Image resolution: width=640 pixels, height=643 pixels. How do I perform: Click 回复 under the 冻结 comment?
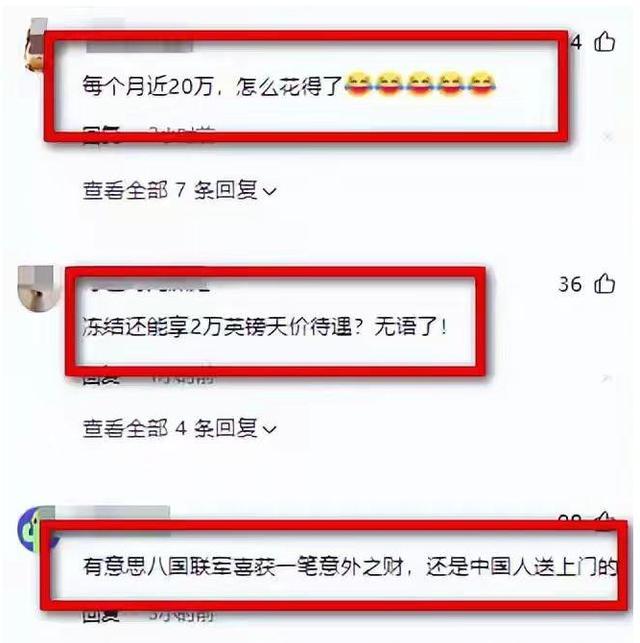[x=101, y=377]
